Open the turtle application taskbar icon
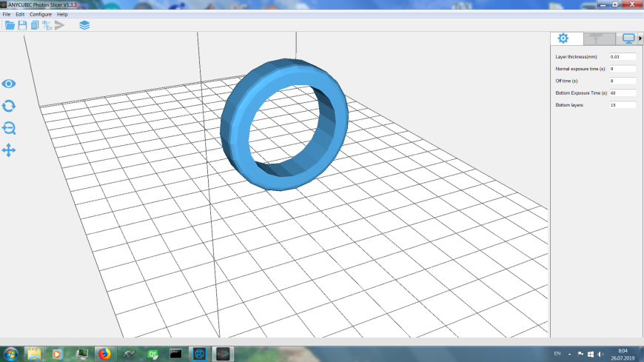This screenshot has width=644, height=362. click(129, 354)
